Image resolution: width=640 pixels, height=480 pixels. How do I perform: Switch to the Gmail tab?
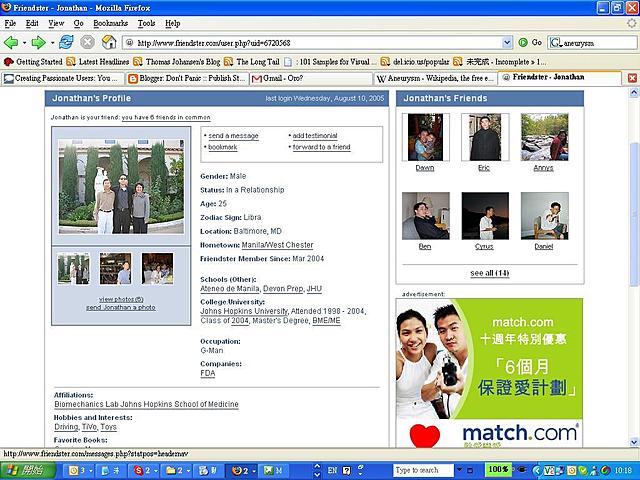311,78
